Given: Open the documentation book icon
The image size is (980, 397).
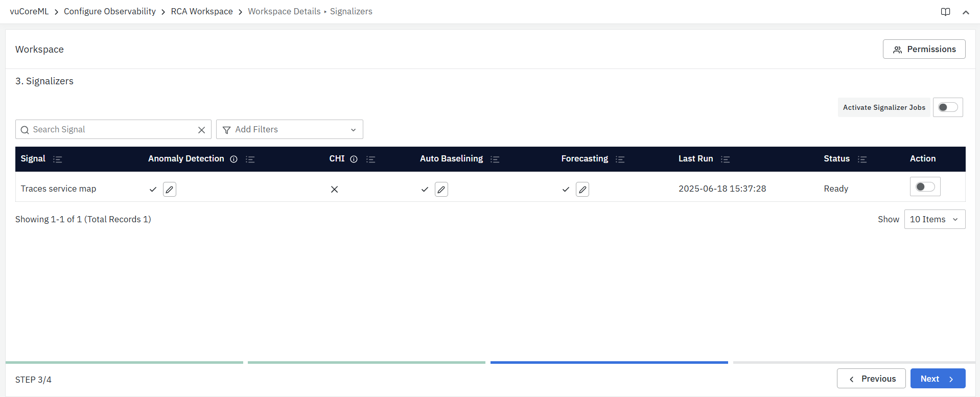Looking at the screenshot, I should coord(945,12).
